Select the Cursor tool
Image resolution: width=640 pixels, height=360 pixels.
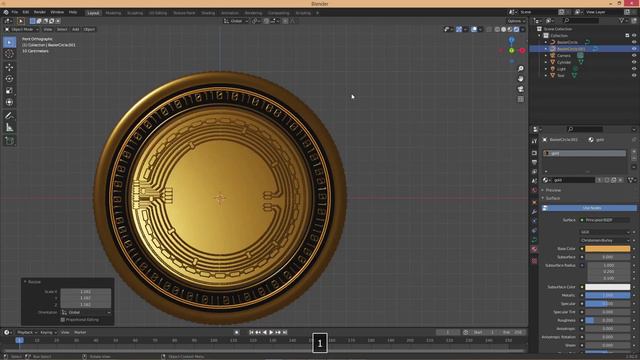point(9,53)
